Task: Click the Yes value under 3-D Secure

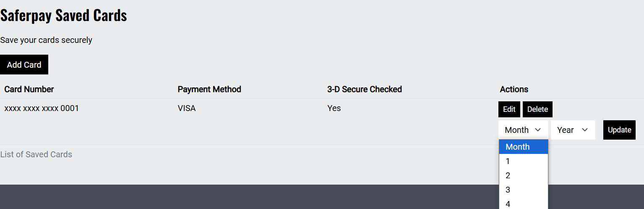Action: point(334,108)
